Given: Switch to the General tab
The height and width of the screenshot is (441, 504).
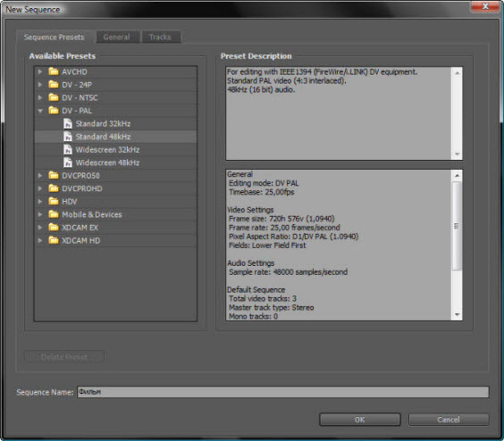Looking at the screenshot, I should coord(116,37).
